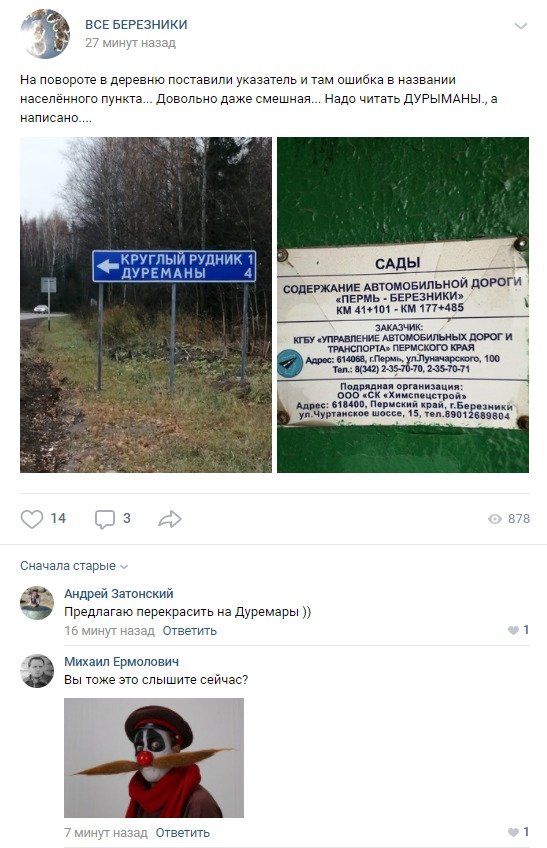Open ВСЕ БЕРЕЗНИКИ community avatar
547x848 pixels.
point(45,34)
